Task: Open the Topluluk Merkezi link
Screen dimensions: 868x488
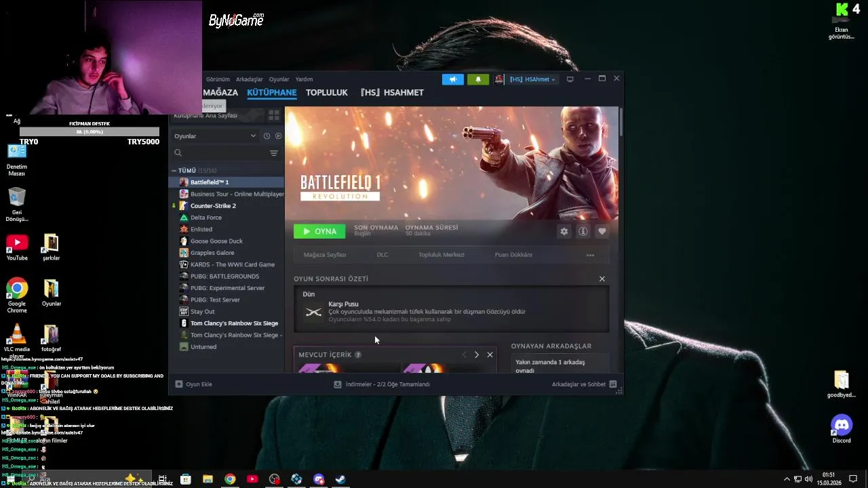Action: pyautogui.click(x=441, y=255)
